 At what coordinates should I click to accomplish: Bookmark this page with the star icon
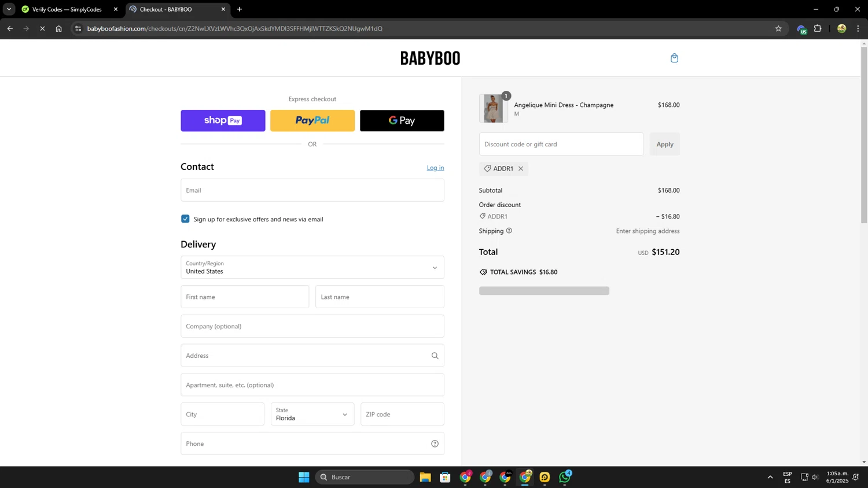tap(778, 28)
